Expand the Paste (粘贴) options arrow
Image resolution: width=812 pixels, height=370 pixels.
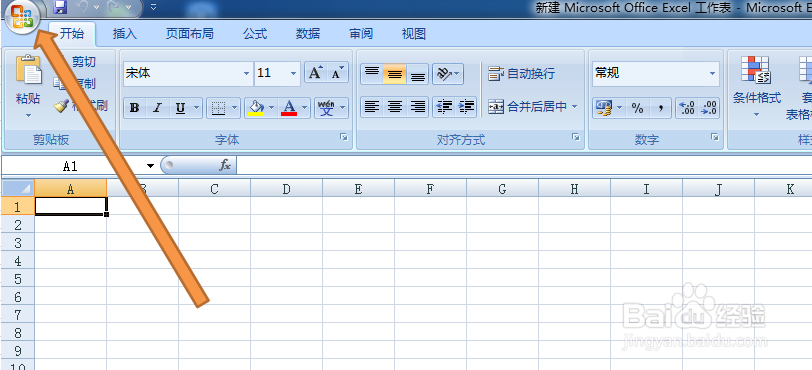[28, 115]
